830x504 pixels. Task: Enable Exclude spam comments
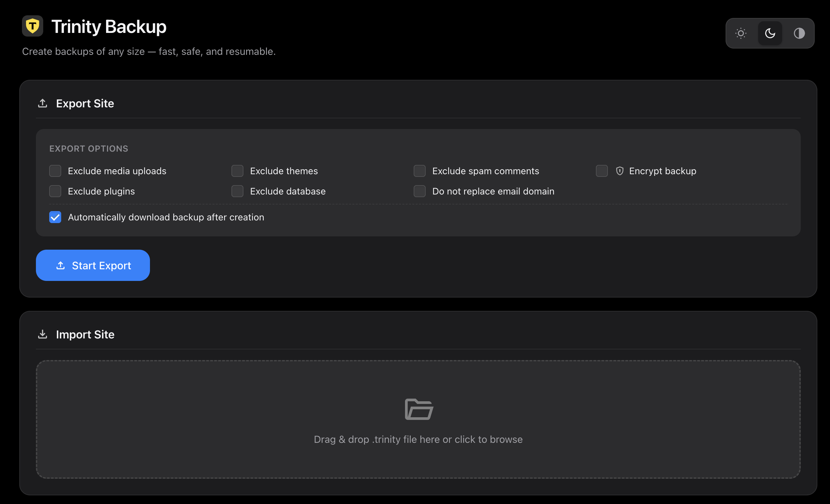click(419, 171)
